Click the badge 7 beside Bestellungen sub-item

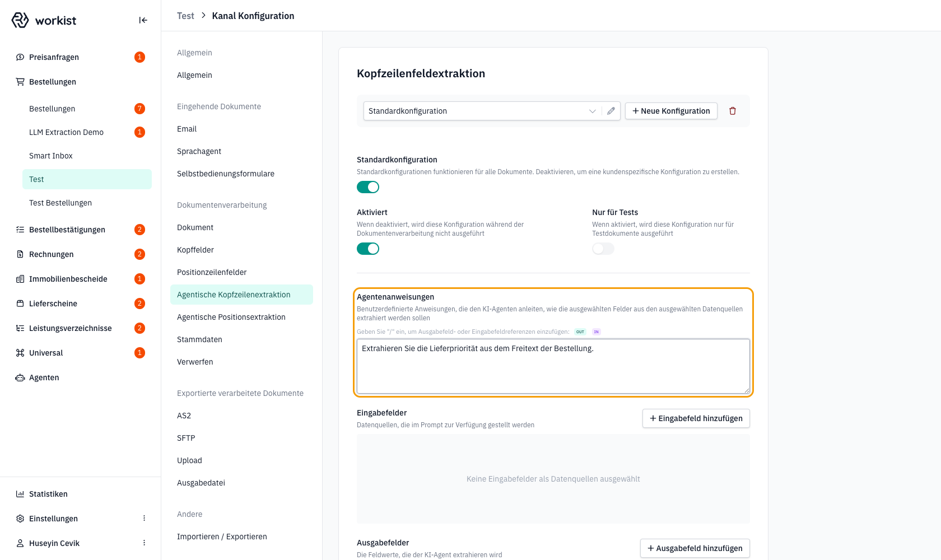pos(140,109)
